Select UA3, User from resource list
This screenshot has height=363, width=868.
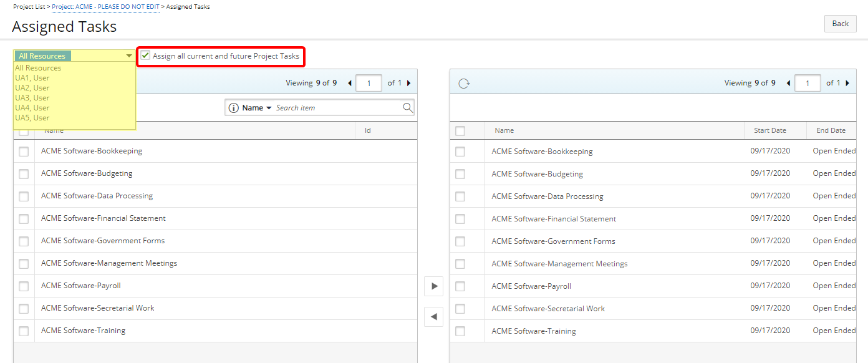point(32,98)
